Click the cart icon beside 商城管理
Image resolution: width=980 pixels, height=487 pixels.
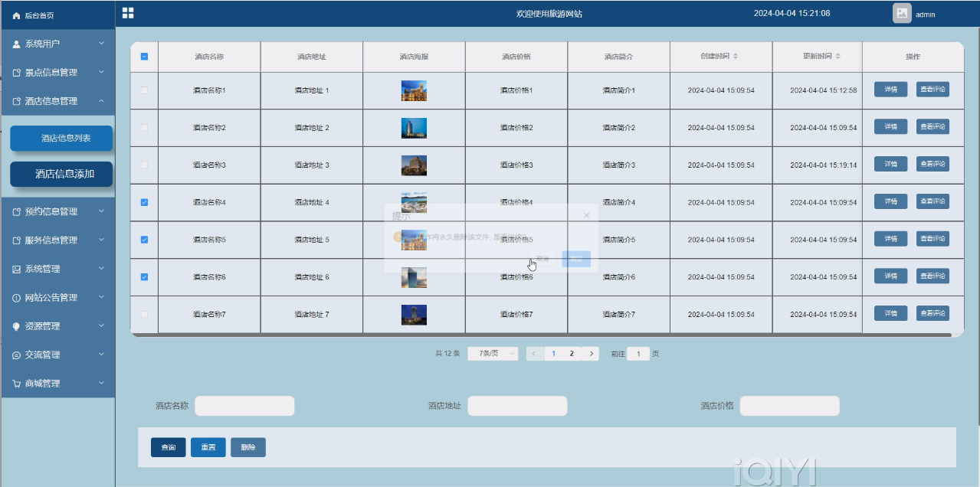16,384
